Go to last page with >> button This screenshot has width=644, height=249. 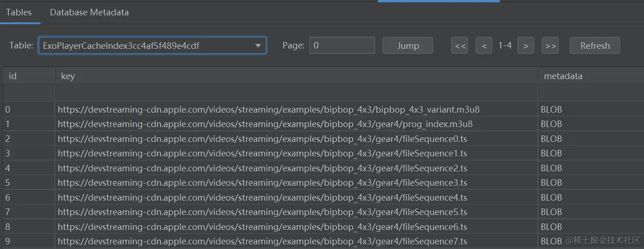(x=550, y=46)
